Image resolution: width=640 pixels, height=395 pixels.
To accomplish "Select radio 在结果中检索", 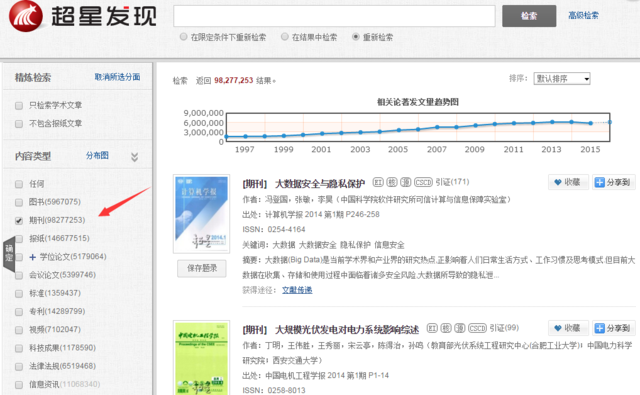I will (284, 37).
